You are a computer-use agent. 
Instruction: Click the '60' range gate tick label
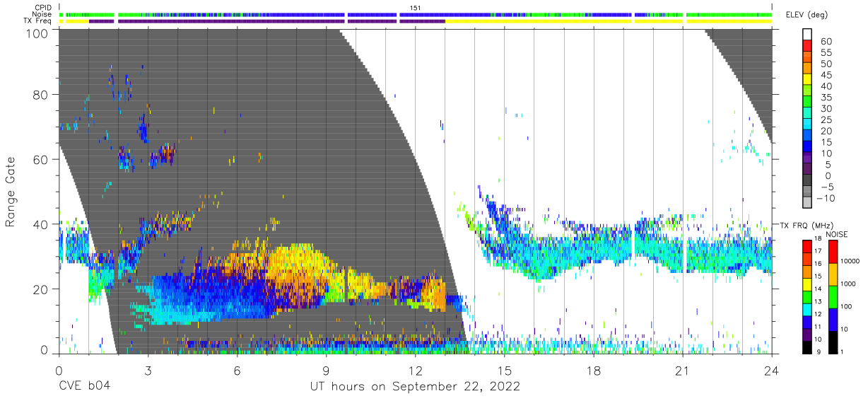pos(41,160)
